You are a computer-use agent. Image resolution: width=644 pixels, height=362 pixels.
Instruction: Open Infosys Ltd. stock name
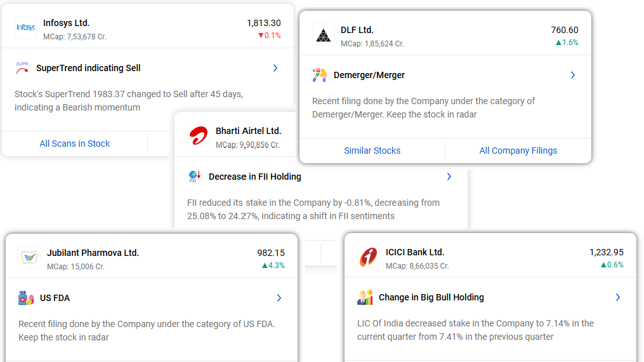pos(66,23)
